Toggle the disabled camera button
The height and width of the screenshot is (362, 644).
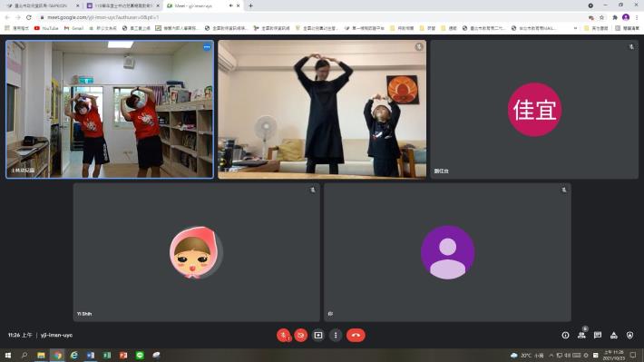(301, 336)
